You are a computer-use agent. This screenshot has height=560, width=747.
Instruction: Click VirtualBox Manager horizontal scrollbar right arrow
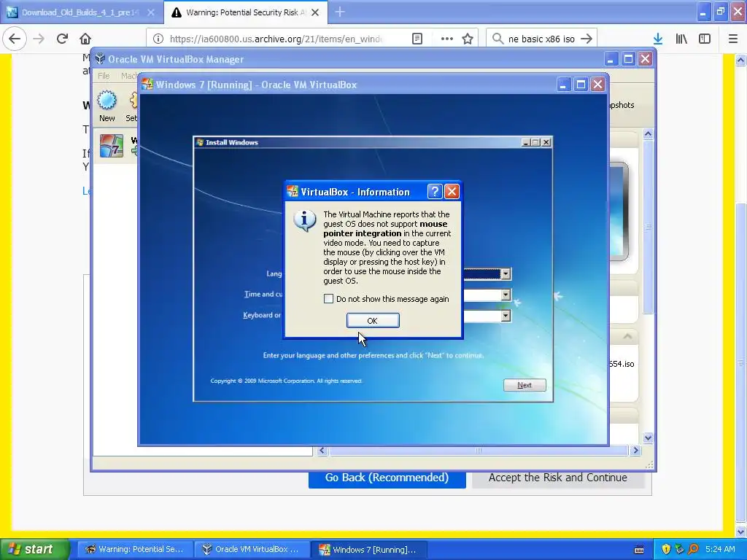click(635, 451)
